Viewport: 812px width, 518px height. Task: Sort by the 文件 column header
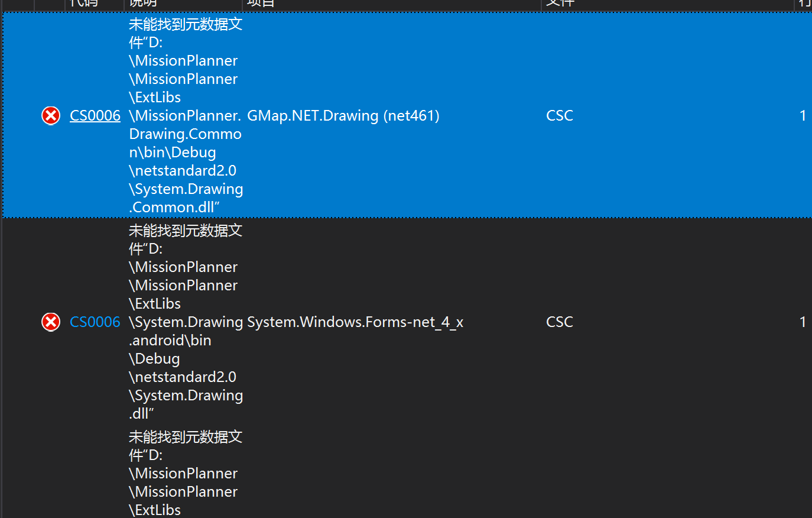point(668,4)
